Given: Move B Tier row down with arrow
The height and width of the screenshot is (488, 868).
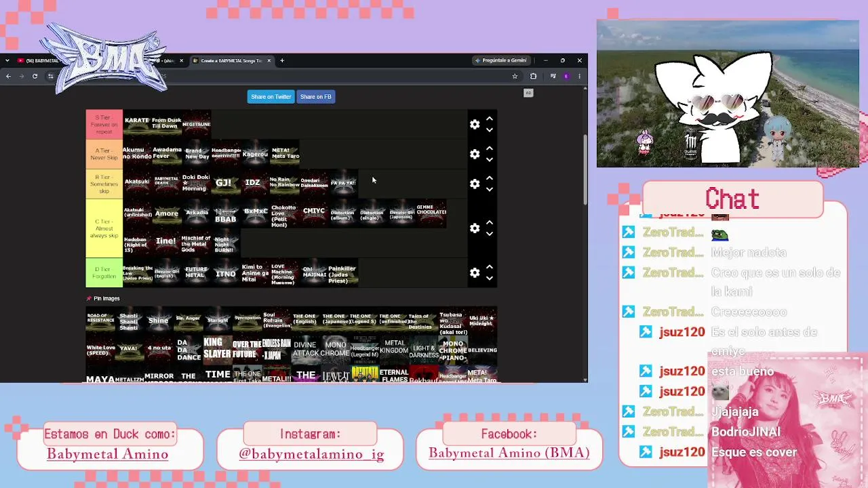Looking at the screenshot, I should pos(489,189).
